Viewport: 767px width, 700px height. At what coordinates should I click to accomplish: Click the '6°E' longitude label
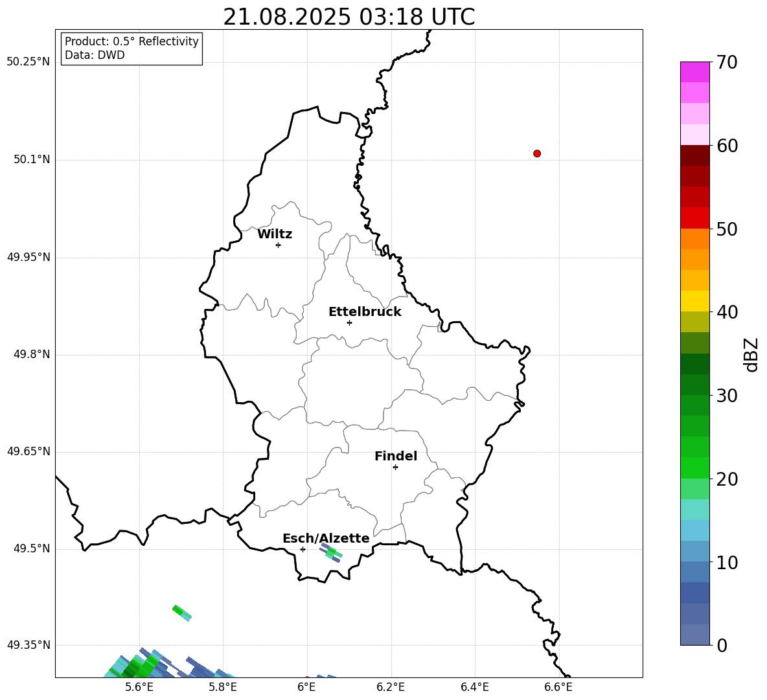tap(306, 687)
